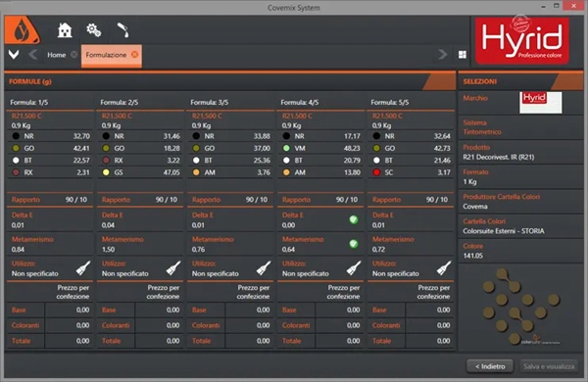Click Base price field in Formula 3/5
This screenshot has width=588, height=382.
(249, 310)
